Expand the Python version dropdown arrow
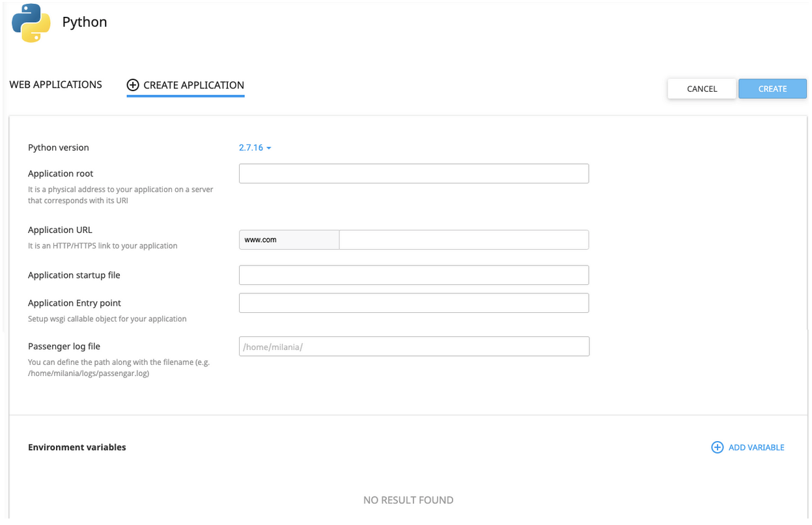Screen dimensions: 812x525 269,148
